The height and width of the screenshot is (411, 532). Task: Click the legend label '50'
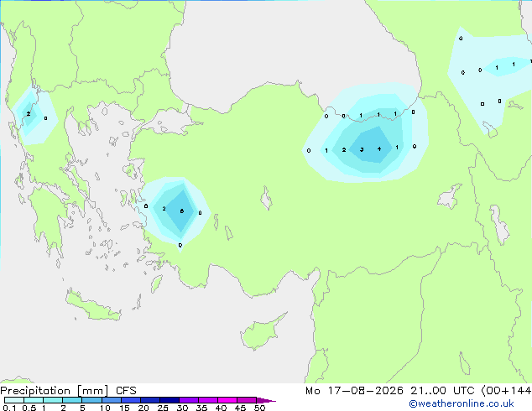click(259, 408)
